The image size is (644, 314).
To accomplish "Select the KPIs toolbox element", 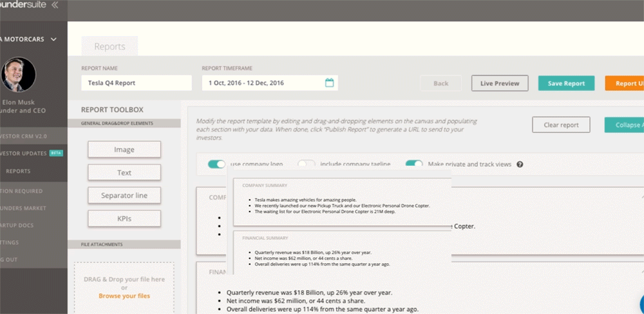I will click(124, 219).
